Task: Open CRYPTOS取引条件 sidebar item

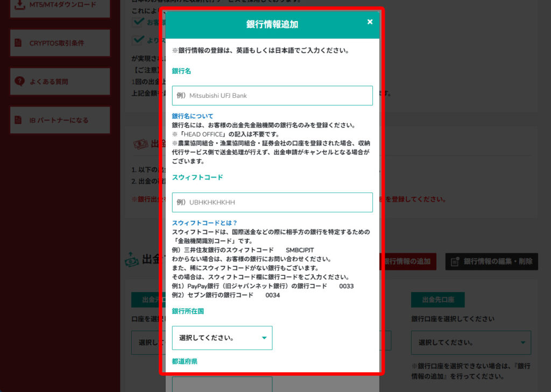Action: [60, 43]
